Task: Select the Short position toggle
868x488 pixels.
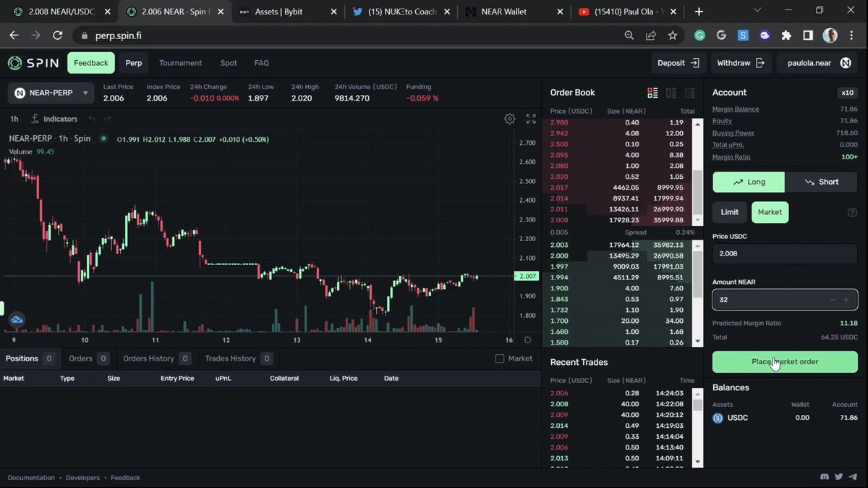Action: point(821,182)
